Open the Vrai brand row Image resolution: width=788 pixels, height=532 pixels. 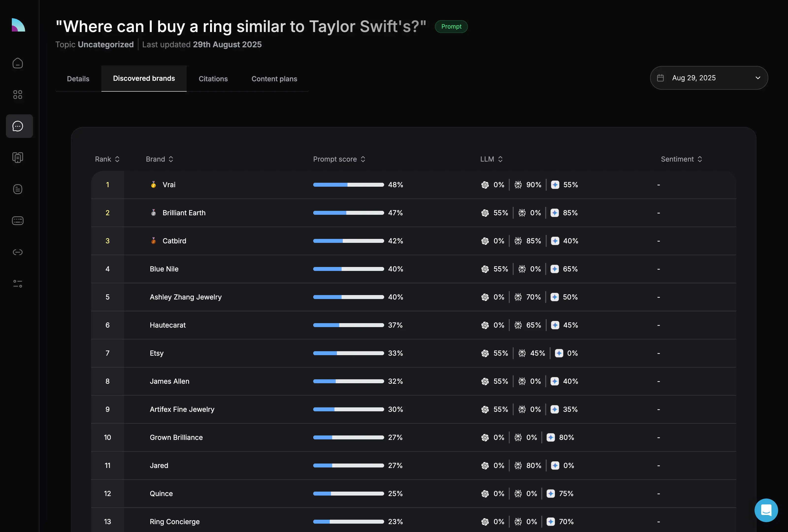click(x=413, y=185)
